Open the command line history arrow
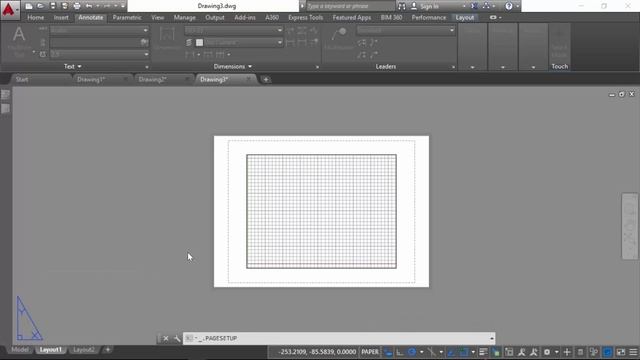The width and height of the screenshot is (640, 360). (491, 338)
